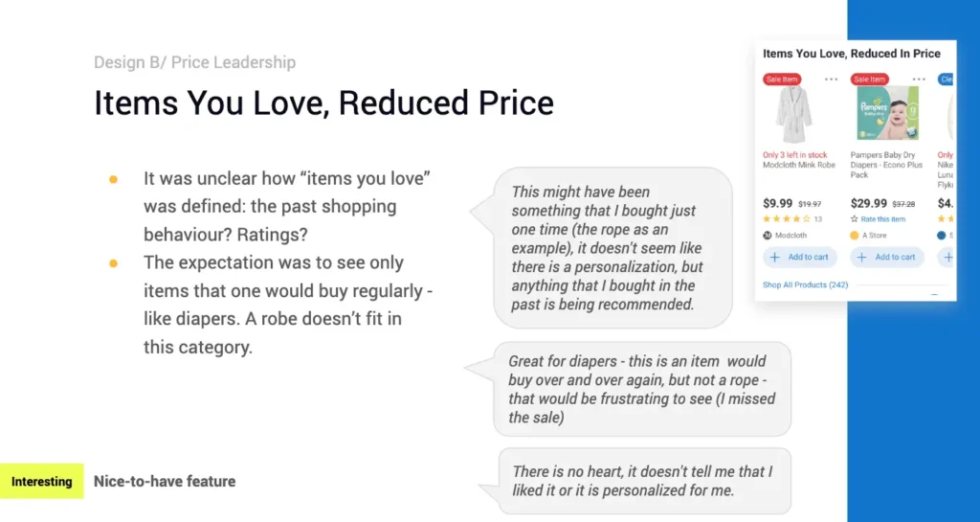Open the three-dots menu on Modcloth robe card
This screenshot has height=522, width=980.
tap(831, 79)
